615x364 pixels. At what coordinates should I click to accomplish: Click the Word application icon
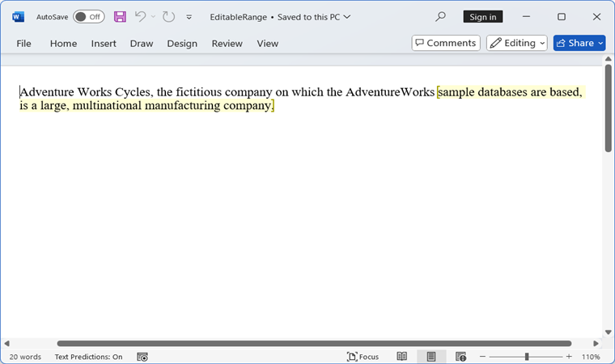(18, 17)
